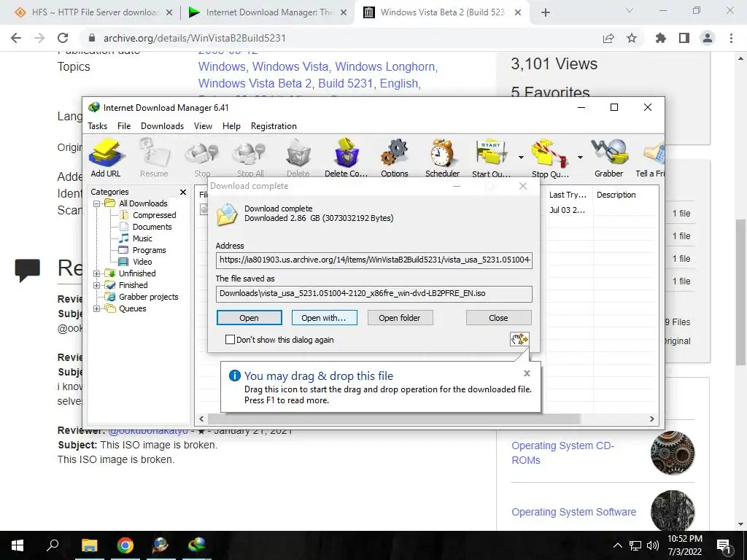Open the Chrome extensions puzzle icon

pos(661,38)
